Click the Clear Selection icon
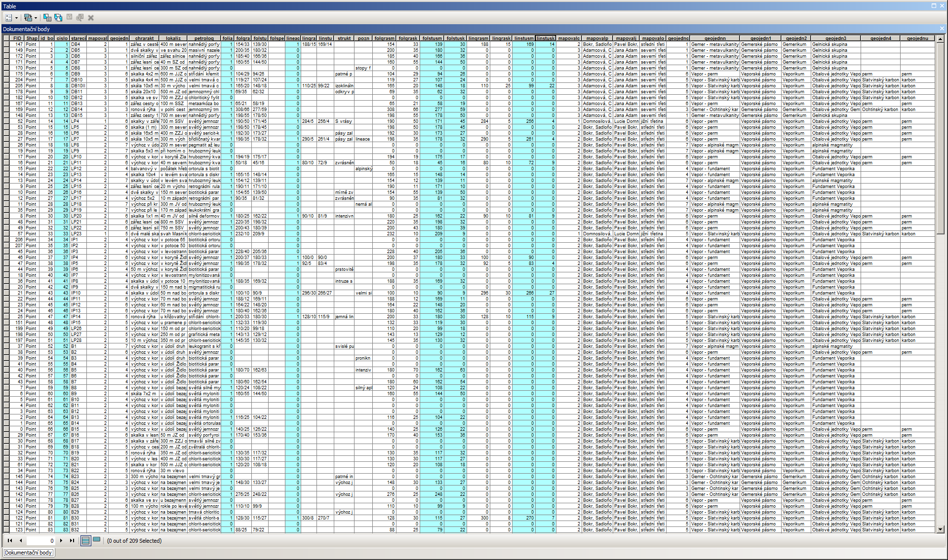The image size is (948, 560). (69, 18)
